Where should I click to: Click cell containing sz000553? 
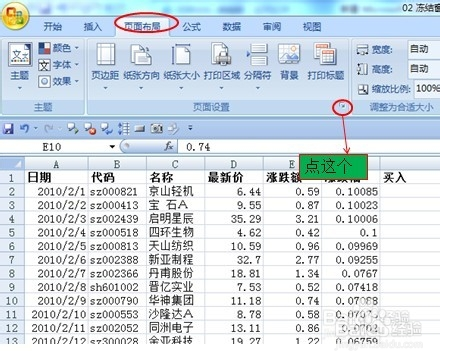click(117, 314)
